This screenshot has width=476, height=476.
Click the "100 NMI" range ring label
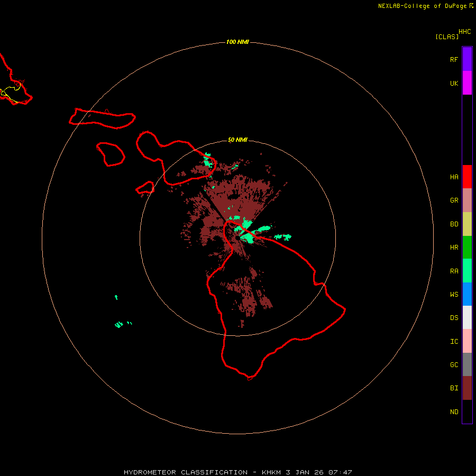pyautogui.click(x=237, y=42)
